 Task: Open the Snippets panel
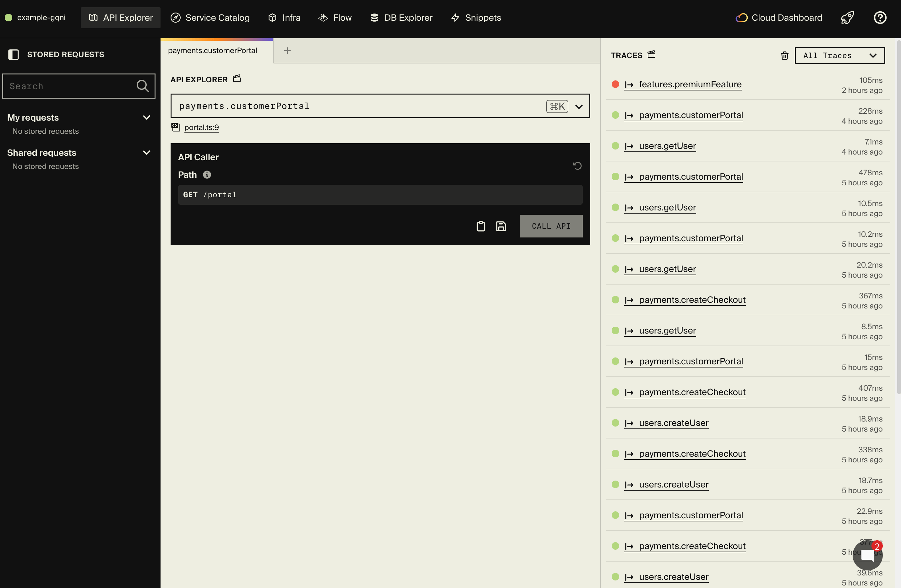(x=476, y=17)
